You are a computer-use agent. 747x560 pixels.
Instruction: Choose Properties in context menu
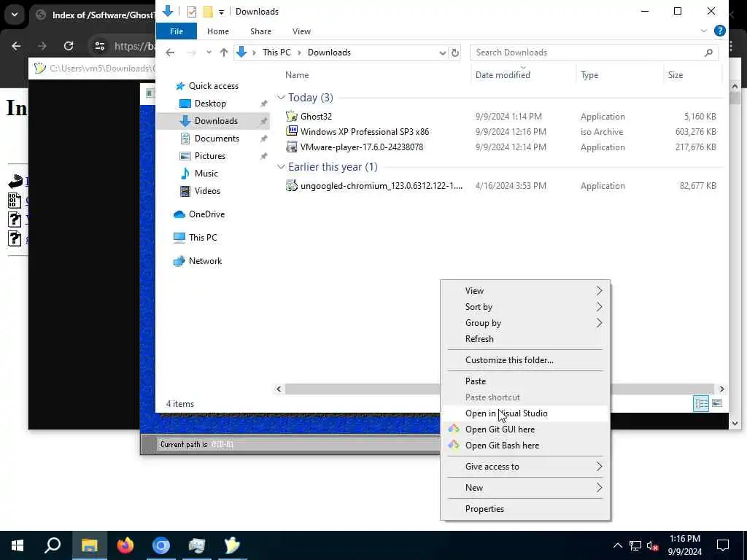click(525, 508)
